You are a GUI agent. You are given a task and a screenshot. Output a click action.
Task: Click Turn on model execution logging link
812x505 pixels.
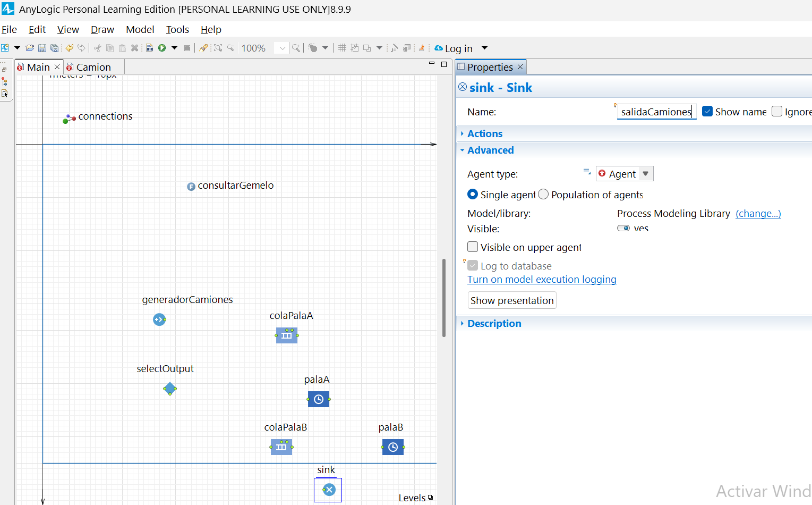[x=542, y=279]
